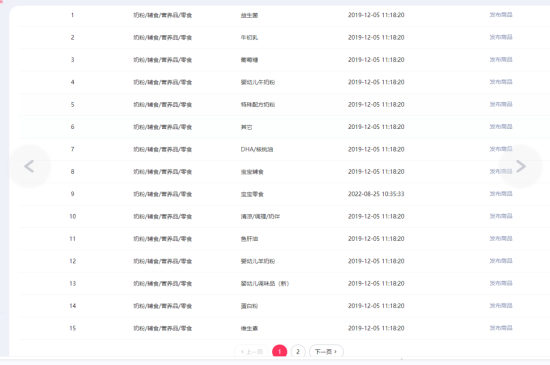Select the 维生素 cell in row 15
This screenshot has height=365, width=550.
click(249, 329)
